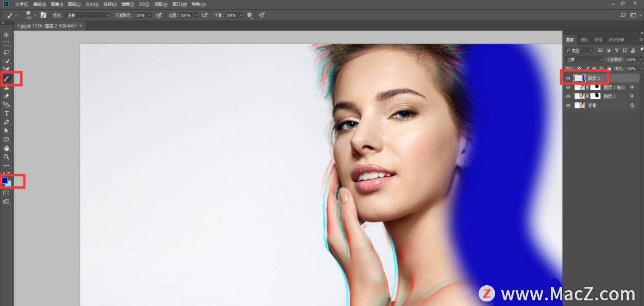
Task: Select the Rectangular Marquee tool
Action: 6,44
